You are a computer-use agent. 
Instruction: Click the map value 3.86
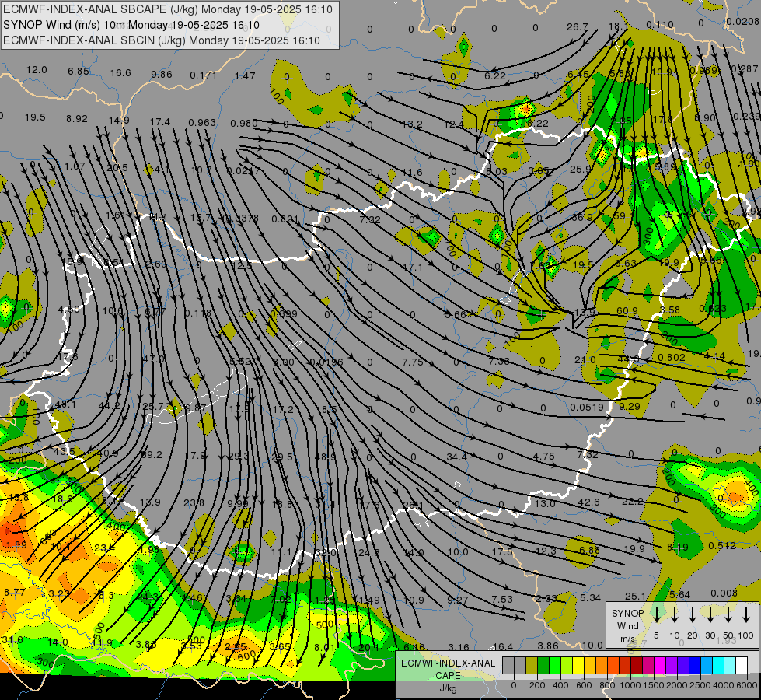click(x=548, y=646)
